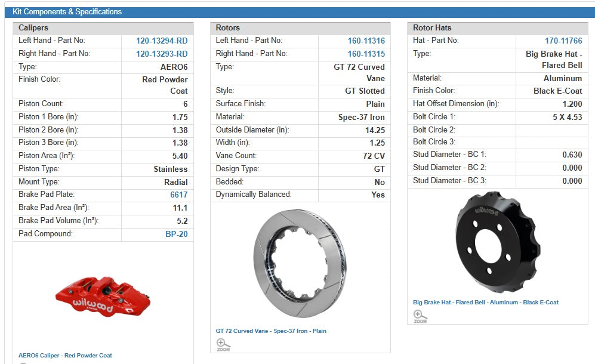
Task: Open the BP-20 pad compound link
Action: click(176, 234)
